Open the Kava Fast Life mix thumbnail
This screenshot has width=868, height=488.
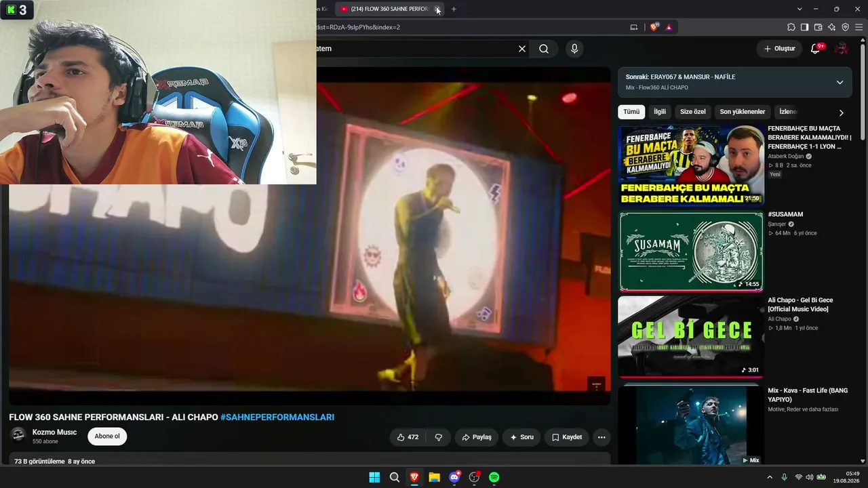[x=691, y=425]
